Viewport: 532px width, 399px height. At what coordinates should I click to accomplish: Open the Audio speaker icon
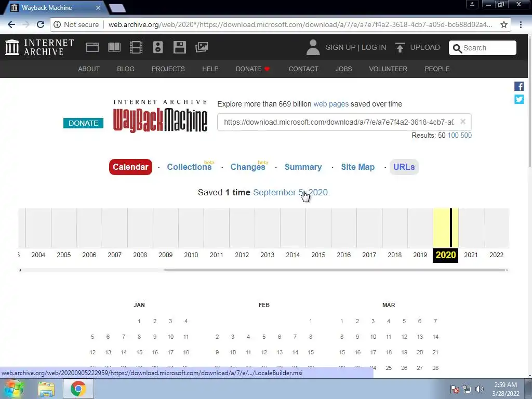[158, 47]
